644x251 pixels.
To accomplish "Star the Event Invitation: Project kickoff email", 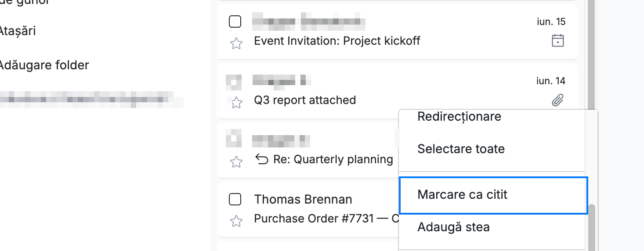I will pyautogui.click(x=236, y=43).
